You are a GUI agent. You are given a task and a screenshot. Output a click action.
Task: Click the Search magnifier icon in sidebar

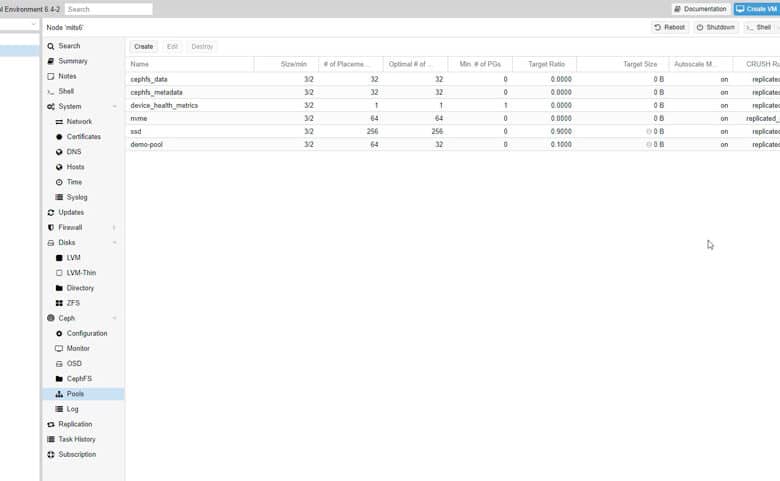pos(51,46)
